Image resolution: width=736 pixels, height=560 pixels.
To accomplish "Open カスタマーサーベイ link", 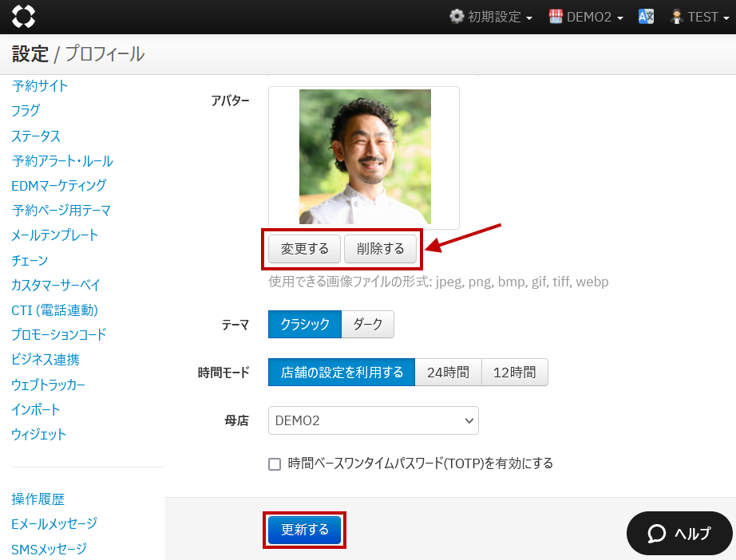I will 56,285.
